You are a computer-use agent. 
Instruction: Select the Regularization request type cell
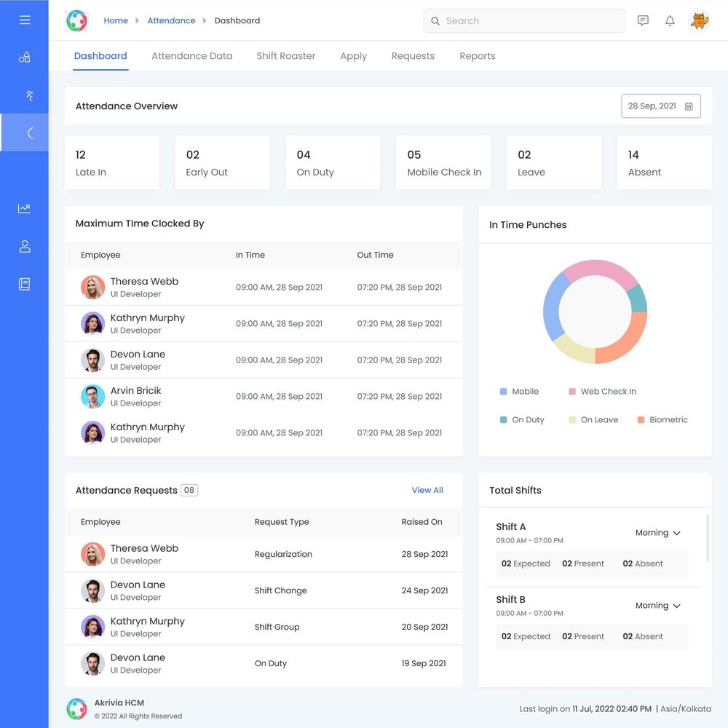tap(283, 554)
